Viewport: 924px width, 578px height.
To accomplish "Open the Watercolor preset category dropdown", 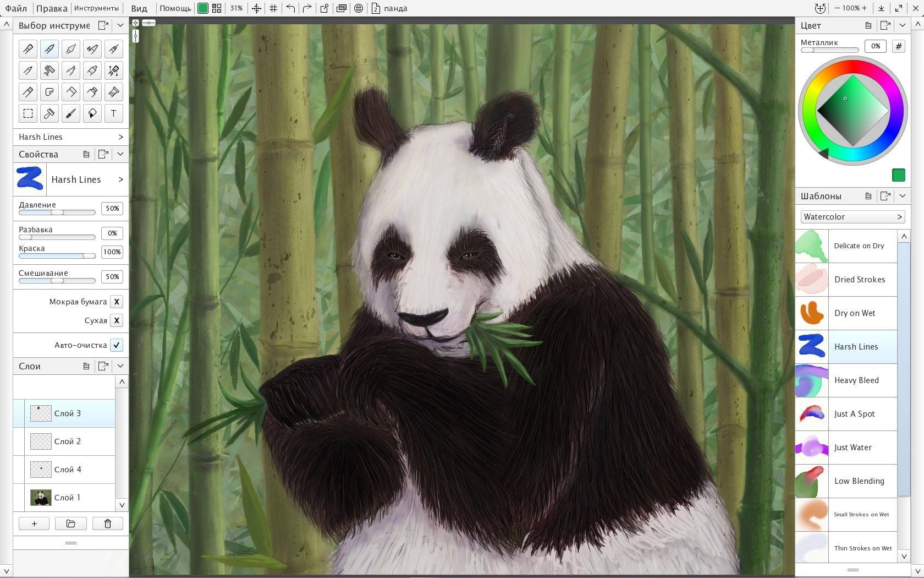I will [853, 217].
